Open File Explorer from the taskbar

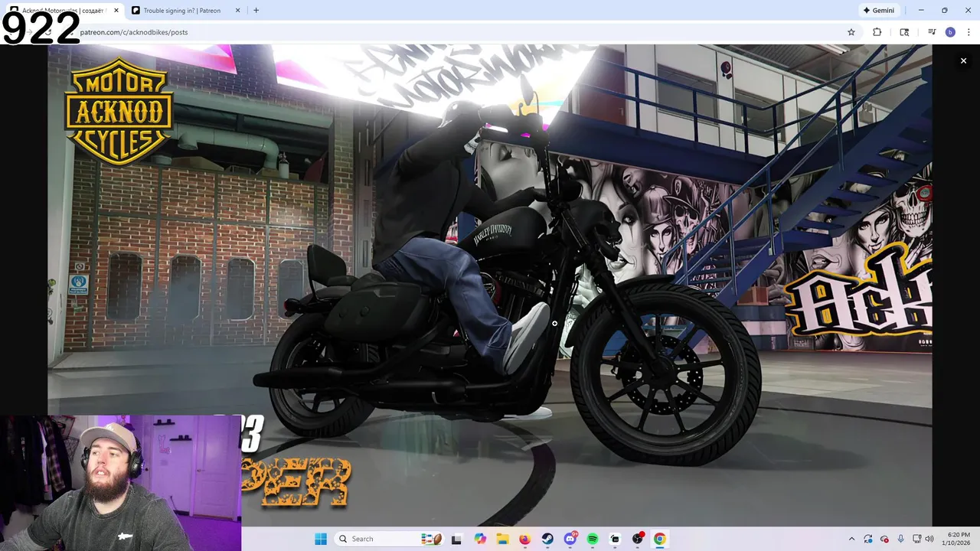click(502, 539)
